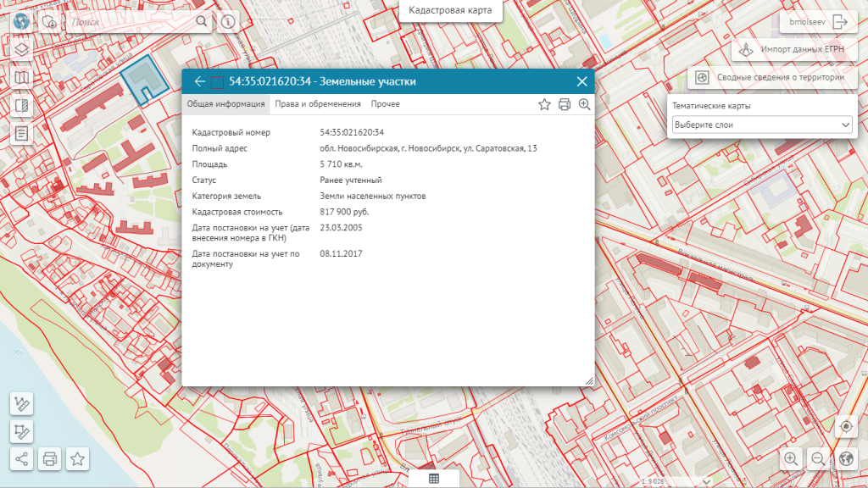Zoom out on the map
This screenshot has height=488, width=868.
pyautogui.click(x=818, y=459)
